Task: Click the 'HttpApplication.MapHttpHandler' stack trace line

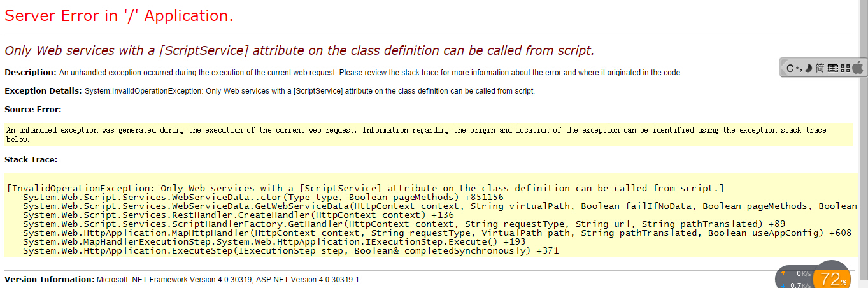Action: point(437,233)
